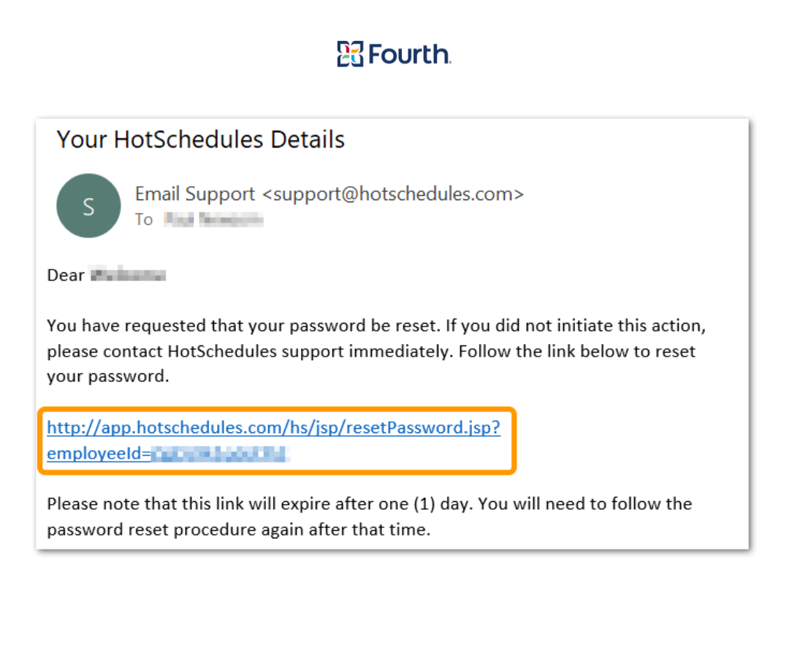Click the Fourth brand name text
Image resolution: width=789 pixels, height=672 pixels.
(410, 54)
